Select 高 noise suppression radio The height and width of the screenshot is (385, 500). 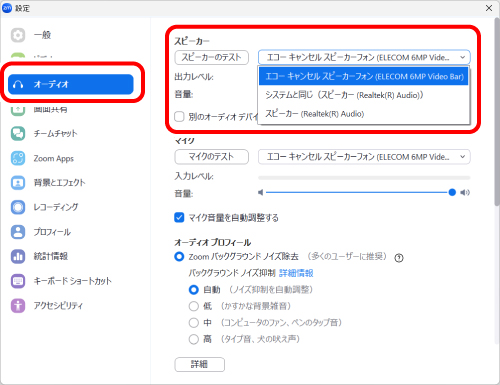pyautogui.click(x=194, y=339)
